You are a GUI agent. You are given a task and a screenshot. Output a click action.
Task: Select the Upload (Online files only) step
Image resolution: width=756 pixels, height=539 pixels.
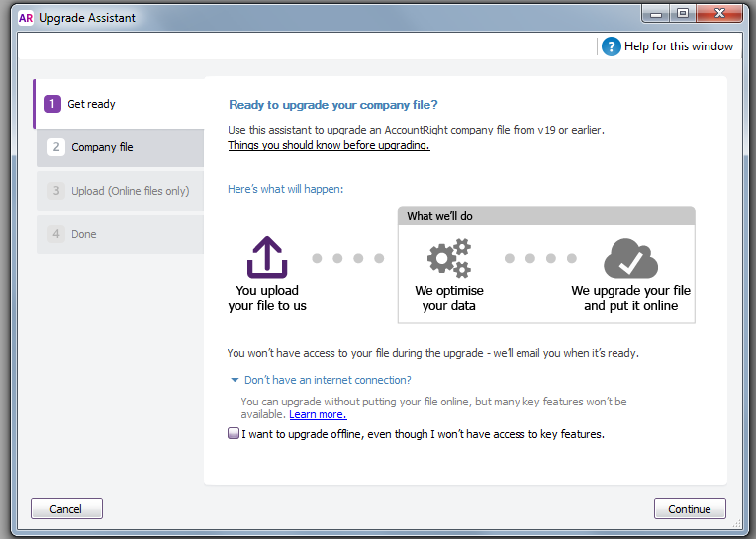coord(121,191)
